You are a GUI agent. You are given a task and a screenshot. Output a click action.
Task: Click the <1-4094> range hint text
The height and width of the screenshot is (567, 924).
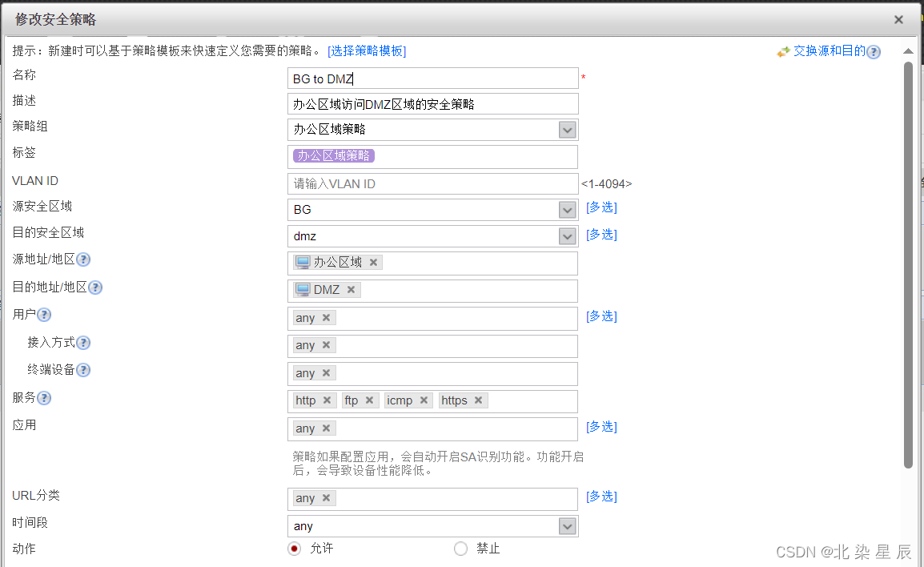point(606,184)
